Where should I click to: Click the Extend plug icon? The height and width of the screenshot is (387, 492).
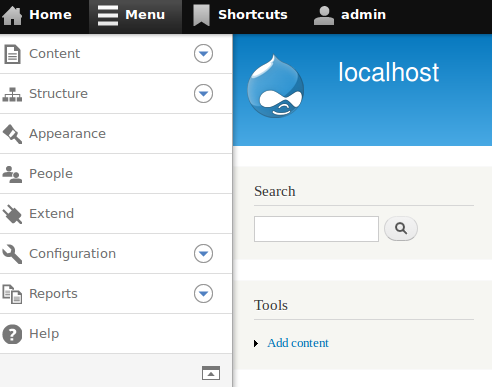pyautogui.click(x=12, y=214)
